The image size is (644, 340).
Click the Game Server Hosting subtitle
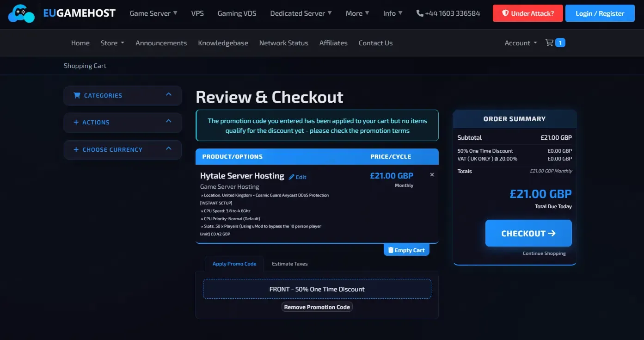tap(230, 187)
